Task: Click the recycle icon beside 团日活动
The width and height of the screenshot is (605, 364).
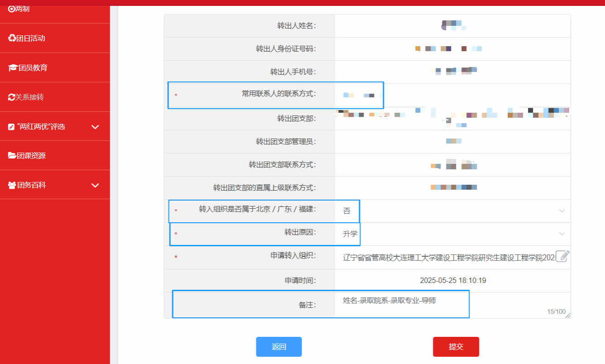Action: pyautogui.click(x=12, y=38)
